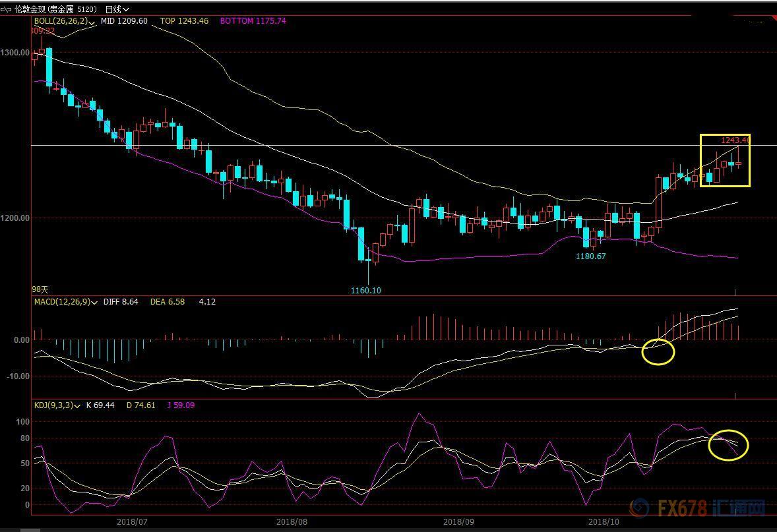Open the MACD(12,26,9) indicator dropdown
The width and height of the screenshot is (777, 532).
[95, 302]
